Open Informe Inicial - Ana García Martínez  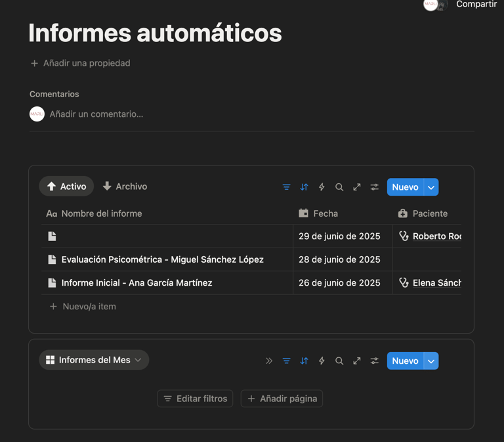pos(136,283)
